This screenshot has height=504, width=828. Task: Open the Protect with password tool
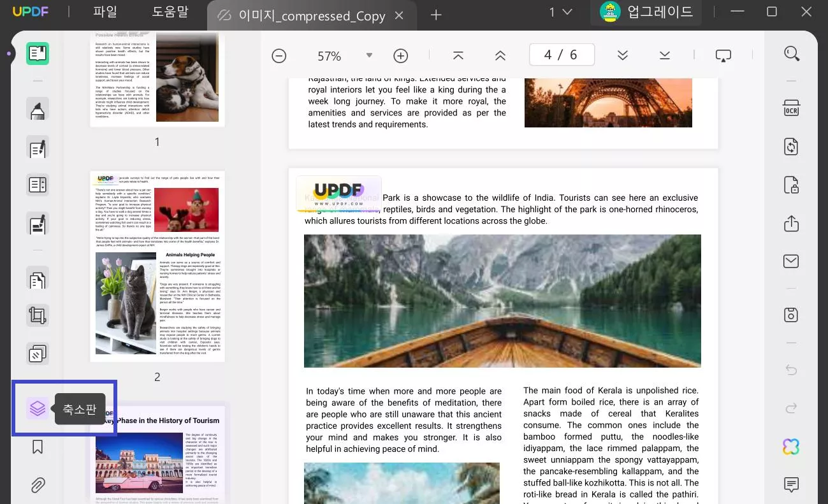[x=791, y=185]
